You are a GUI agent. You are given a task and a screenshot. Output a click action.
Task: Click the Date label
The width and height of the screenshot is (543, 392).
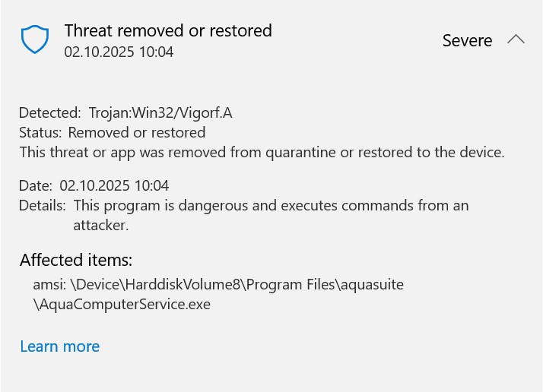point(36,186)
